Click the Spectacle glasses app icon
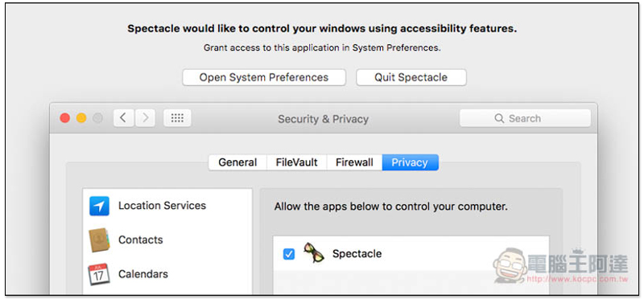This screenshot has height=299, width=644. [313, 253]
